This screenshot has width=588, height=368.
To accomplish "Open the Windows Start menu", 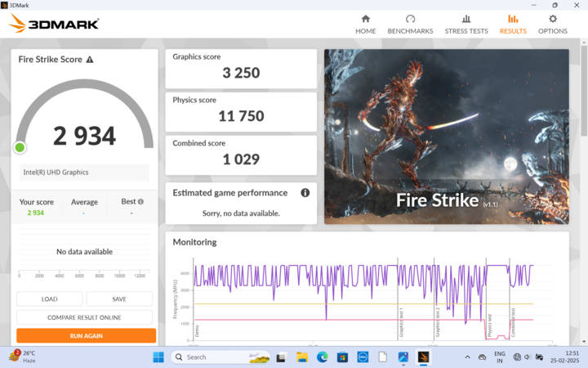I will pyautogui.click(x=158, y=357).
